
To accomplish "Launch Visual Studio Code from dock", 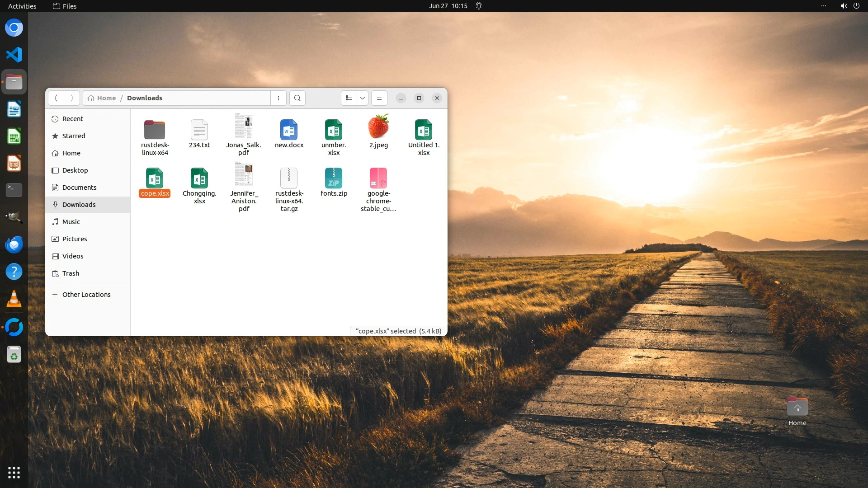I will coord(14,55).
